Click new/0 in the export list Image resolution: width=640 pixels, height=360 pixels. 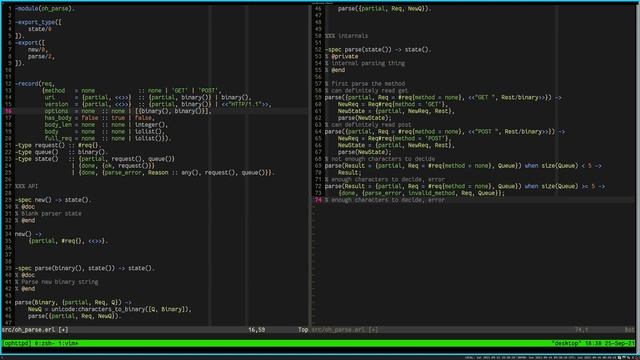[x=37, y=49]
